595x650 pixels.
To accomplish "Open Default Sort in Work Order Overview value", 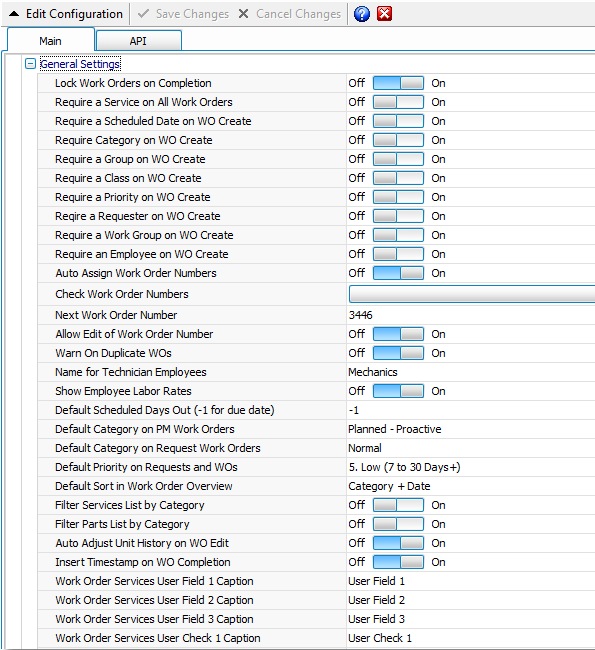I will 471,486.
